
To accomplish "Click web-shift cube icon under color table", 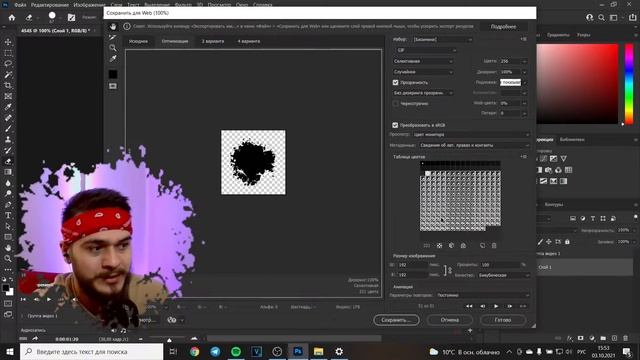I will 451,246.
